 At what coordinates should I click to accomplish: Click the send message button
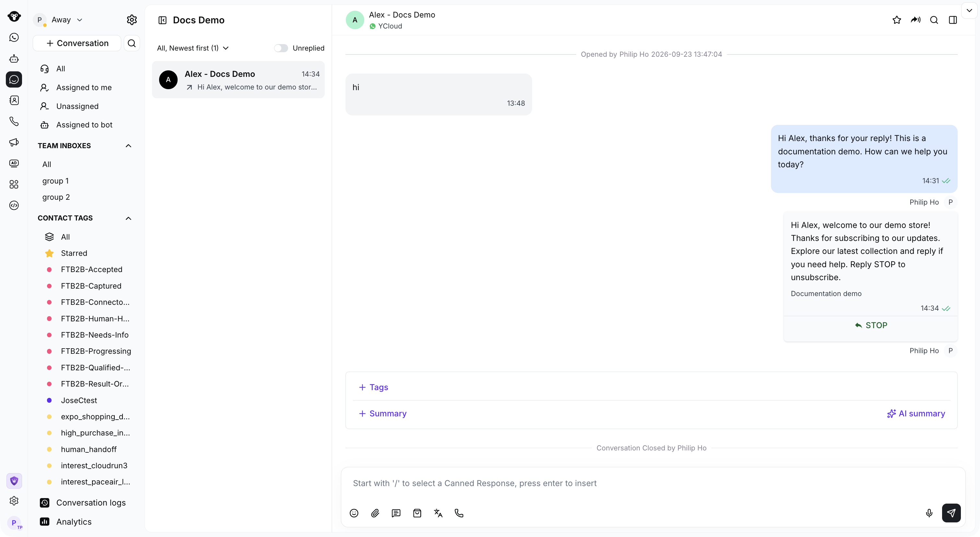coord(951,513)
